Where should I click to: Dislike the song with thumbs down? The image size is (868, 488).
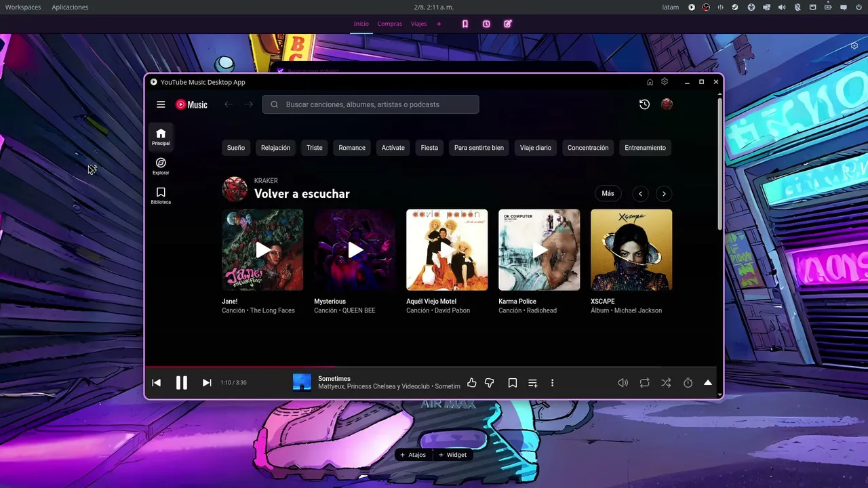coord(490,383)
